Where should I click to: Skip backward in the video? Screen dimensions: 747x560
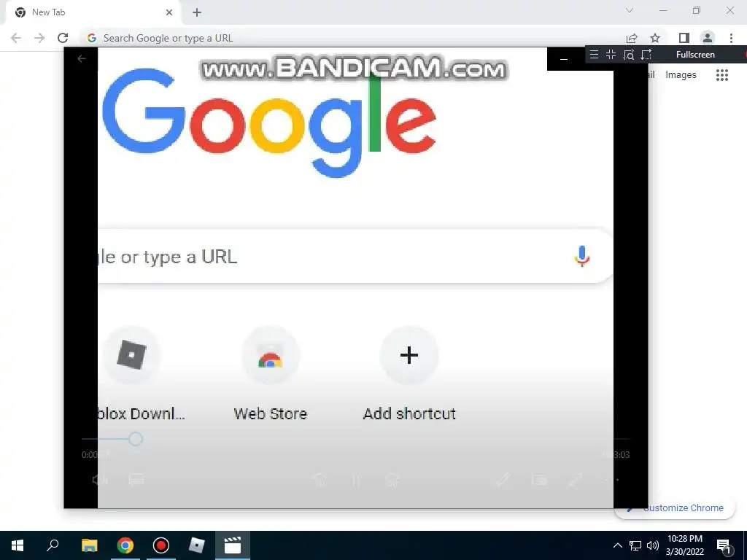(x=320, y=480)
